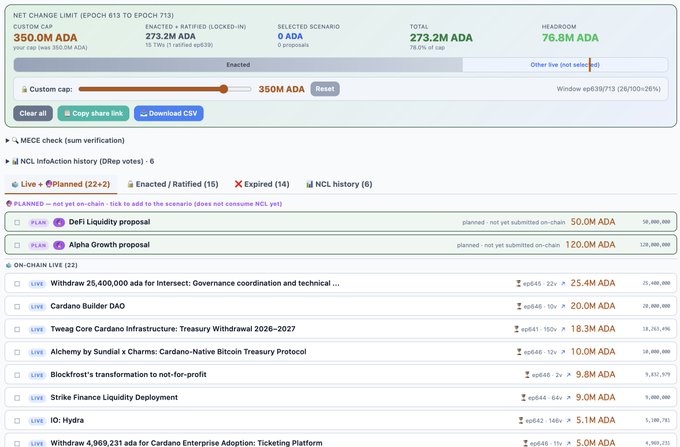680x447 pixels.
Task: Click Other live (not selected) bar segment
Action: point(565,65)
